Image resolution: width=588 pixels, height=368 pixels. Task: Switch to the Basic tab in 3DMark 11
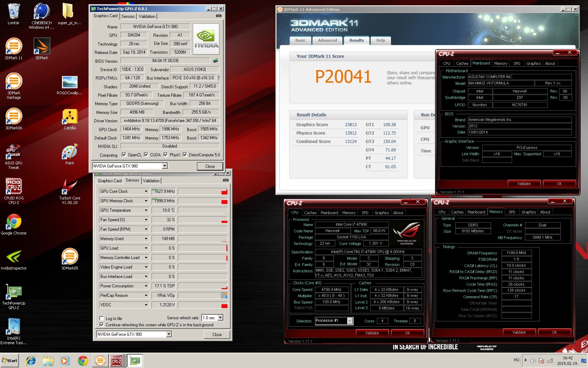pos(300,40)
